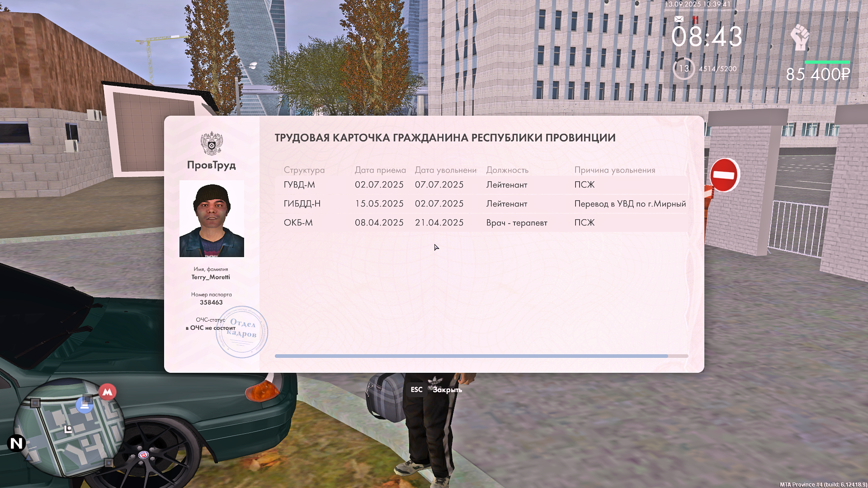This screenshot has width=868, height=488.
Task: Click the Должность column header
Action: [507, 170]
